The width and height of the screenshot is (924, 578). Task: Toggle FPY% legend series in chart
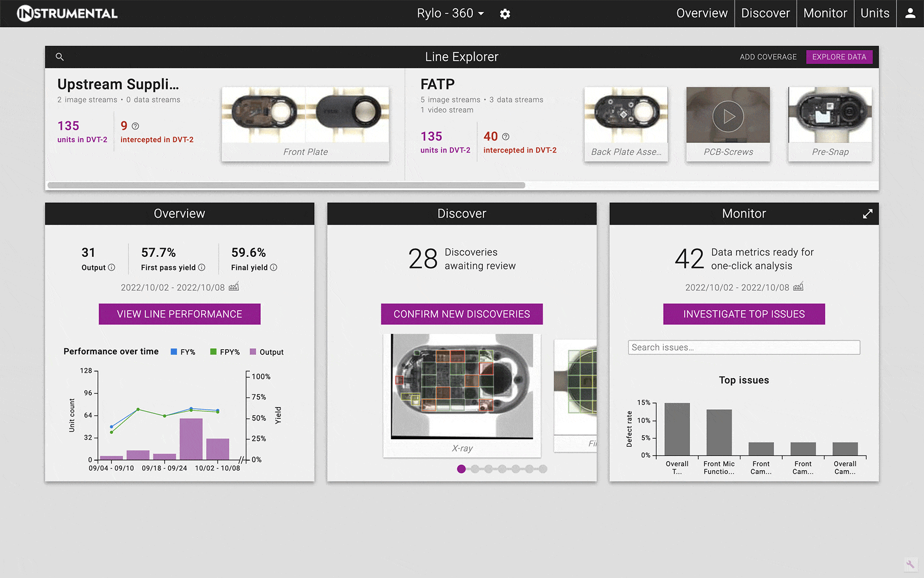tap(225, 352)
